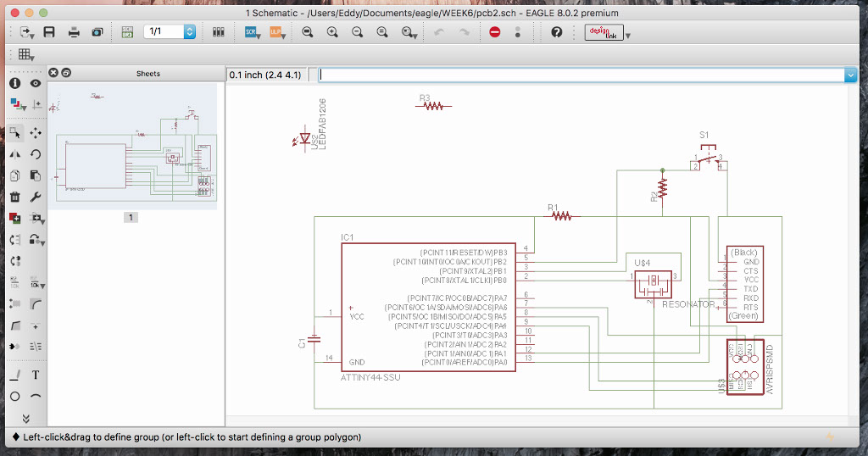Image resolution: width=868 pixels, height=456 pixels.
Task: Open the design link button
Action: pos(604,32)
